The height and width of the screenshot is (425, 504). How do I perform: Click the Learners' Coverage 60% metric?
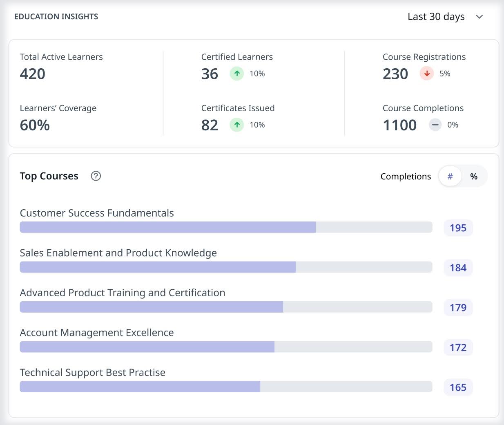point(35,125)
